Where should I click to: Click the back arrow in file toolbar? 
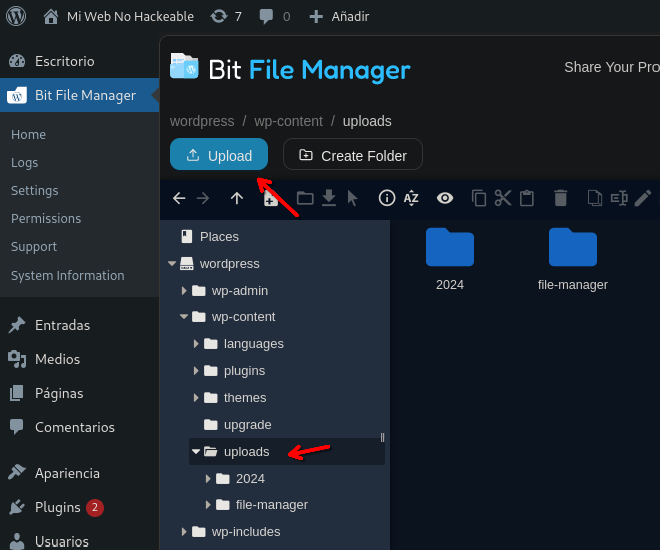tap(179, 198)
